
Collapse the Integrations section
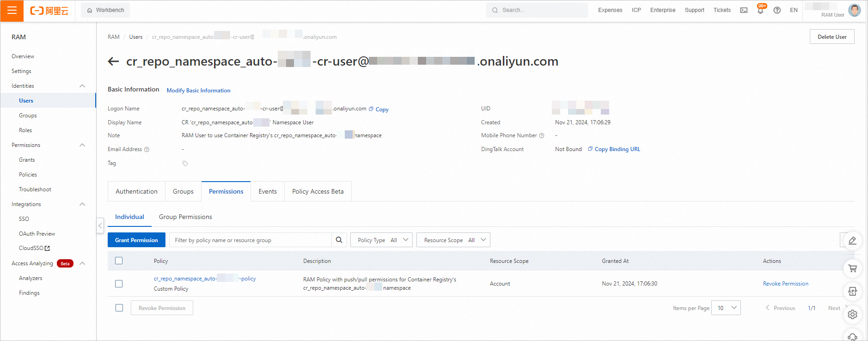click(82, 204)
